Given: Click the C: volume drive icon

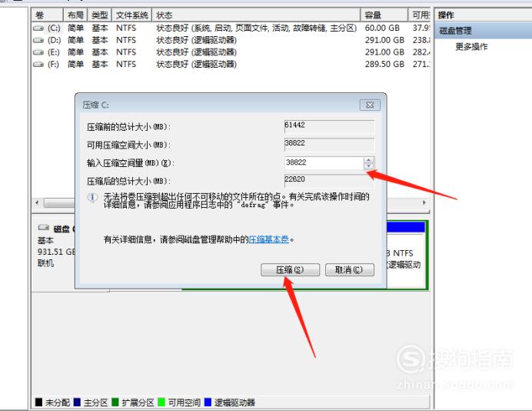Looking at the screenshot, I should point(38,28).
